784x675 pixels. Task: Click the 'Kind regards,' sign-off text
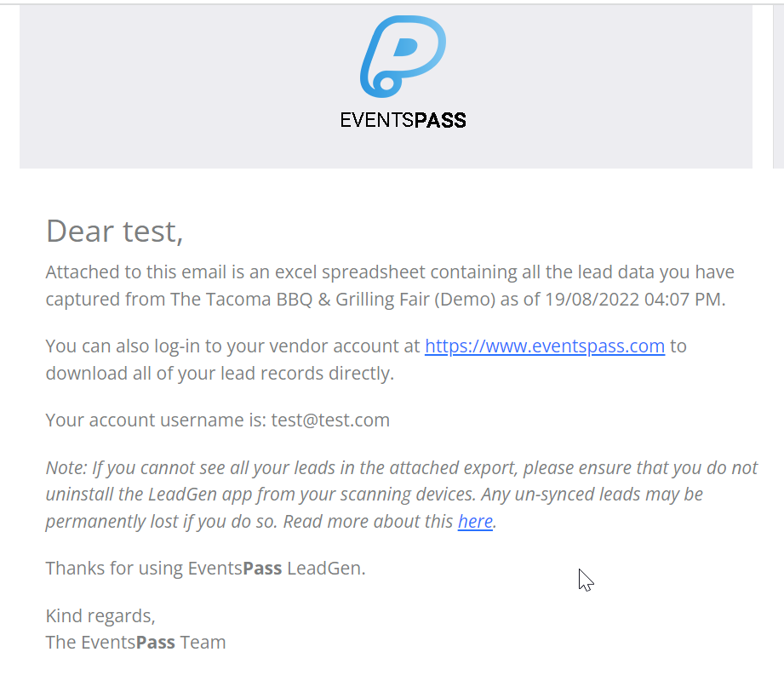pos(100,616)
